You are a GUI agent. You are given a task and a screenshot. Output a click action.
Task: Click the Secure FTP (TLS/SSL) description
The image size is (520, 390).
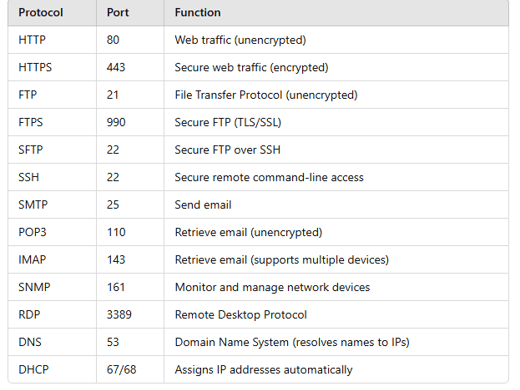point(228,122)
